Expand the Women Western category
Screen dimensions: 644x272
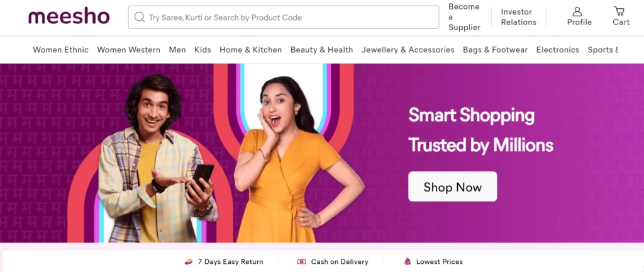point(128,50)
